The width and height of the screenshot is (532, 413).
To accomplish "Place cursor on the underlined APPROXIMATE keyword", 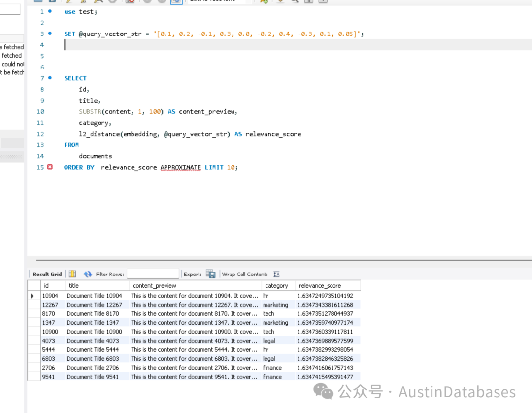I will point(180,167).
